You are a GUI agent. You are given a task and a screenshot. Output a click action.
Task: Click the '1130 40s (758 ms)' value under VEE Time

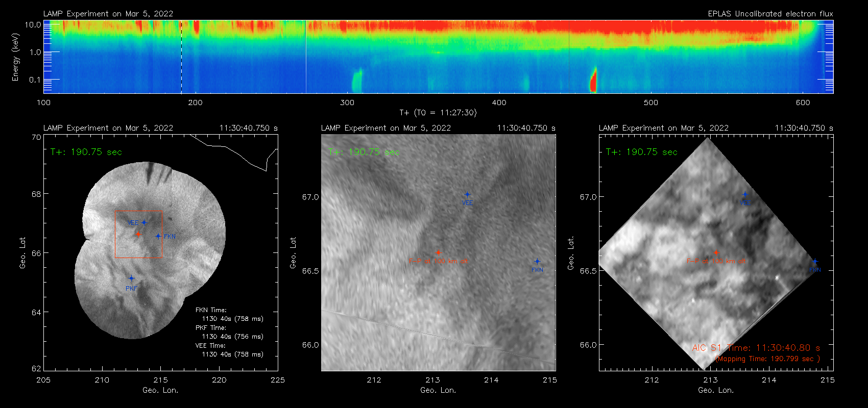click(233, 354)
